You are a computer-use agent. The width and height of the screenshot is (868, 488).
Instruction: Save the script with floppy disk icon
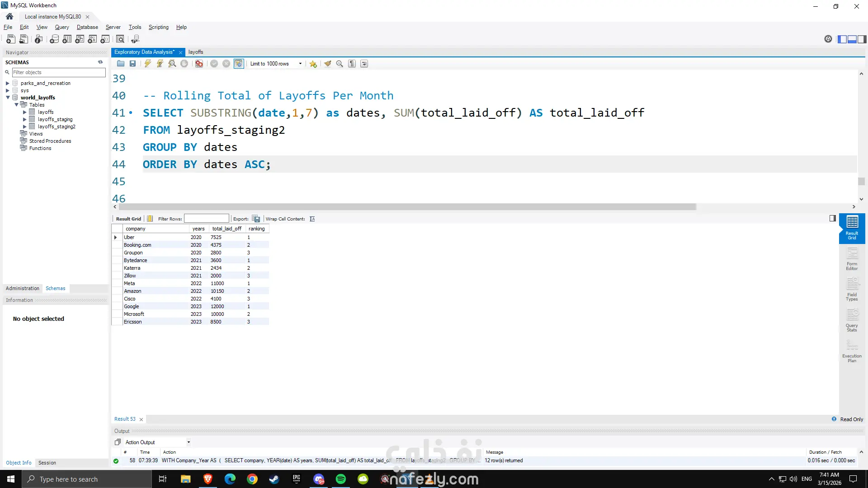132,64
